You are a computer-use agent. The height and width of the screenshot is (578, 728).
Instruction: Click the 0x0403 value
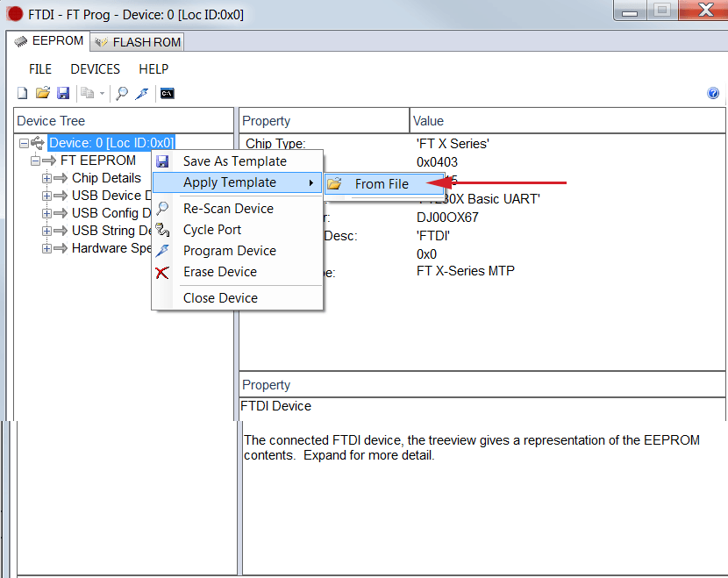437,162
